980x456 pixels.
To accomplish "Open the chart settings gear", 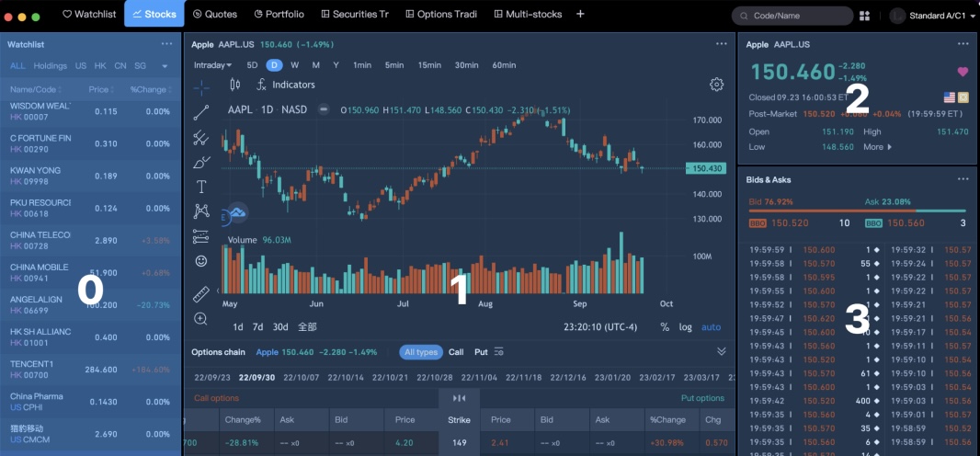I will (x=716, y=85).
